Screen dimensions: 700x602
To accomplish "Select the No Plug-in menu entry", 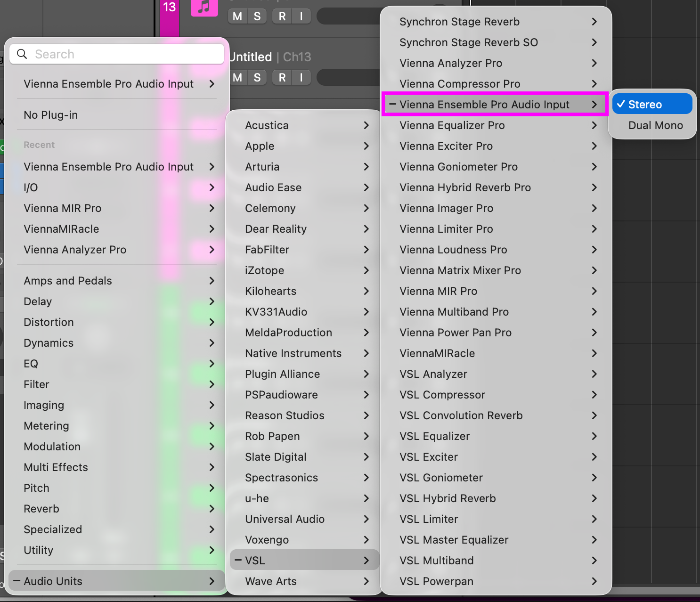I will 51,115.
